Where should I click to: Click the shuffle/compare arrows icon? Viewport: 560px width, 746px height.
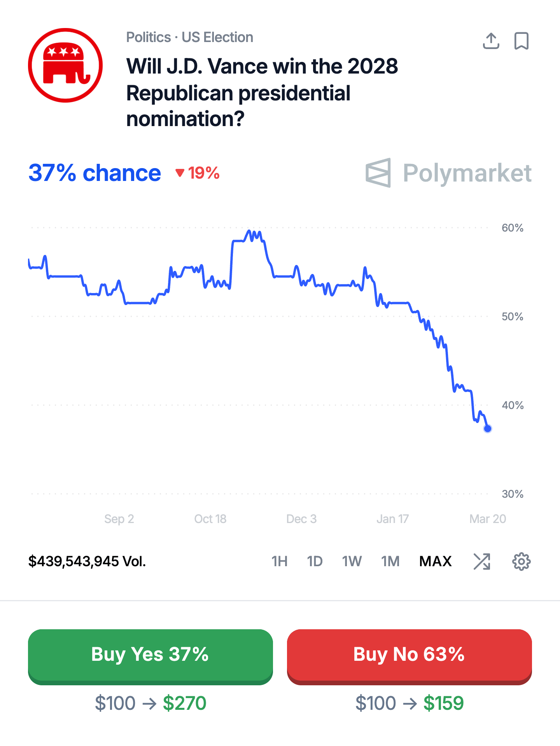[482, 562]
